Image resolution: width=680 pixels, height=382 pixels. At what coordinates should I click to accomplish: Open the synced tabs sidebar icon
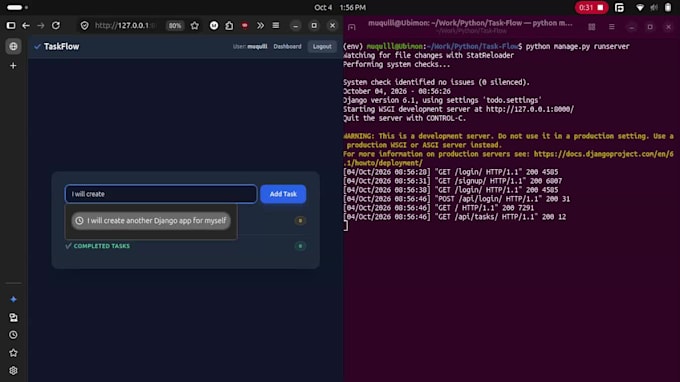click(13, 317)
